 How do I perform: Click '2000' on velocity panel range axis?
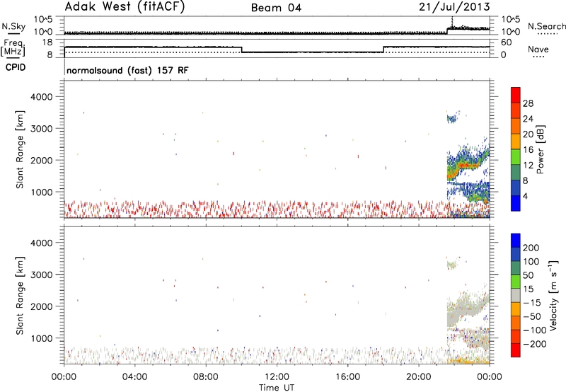(x=42, y=306)
